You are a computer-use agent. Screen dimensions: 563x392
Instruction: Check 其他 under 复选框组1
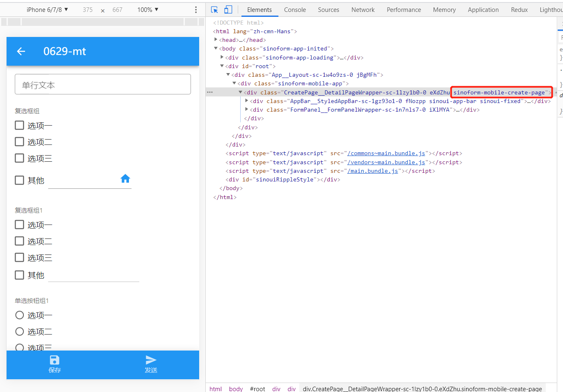click(19, 275)
